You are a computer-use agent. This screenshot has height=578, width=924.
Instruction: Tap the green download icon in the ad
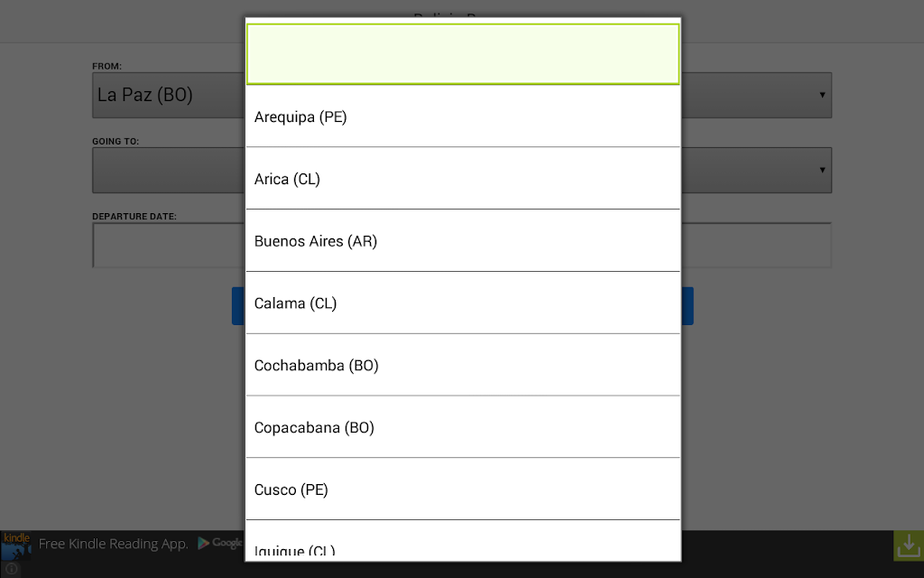click(908, 545)
